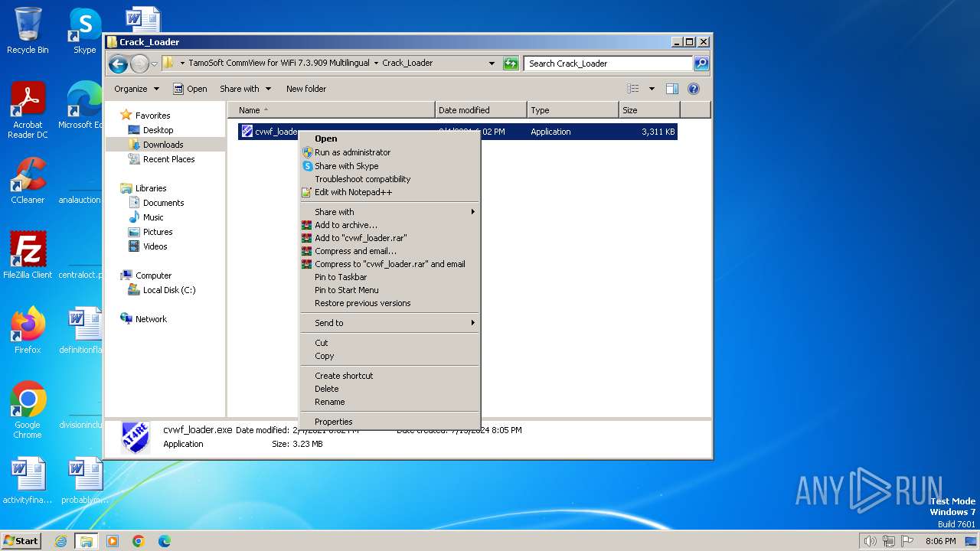The image size is (980, 551).
Task: Choose Delete in context menu
Action: click(389, 389)
